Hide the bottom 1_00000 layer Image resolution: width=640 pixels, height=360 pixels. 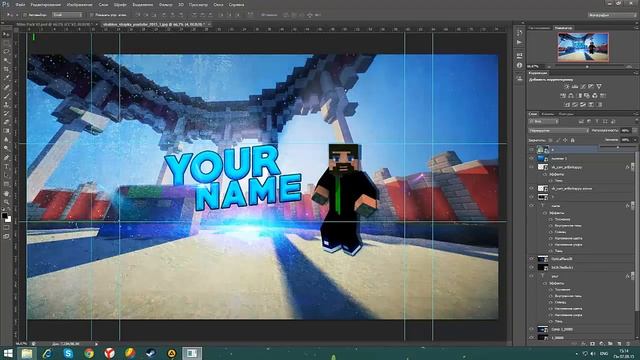pyautogui.click(x=531, y=338)
